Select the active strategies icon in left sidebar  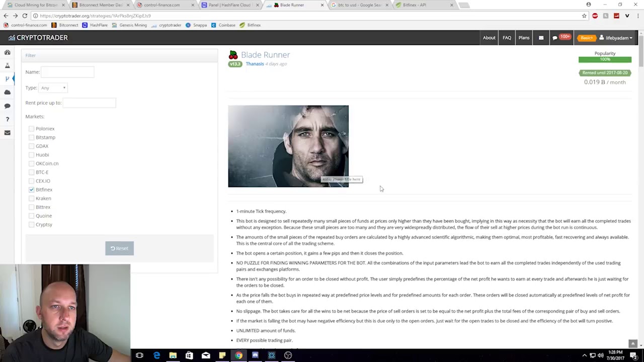8,79
